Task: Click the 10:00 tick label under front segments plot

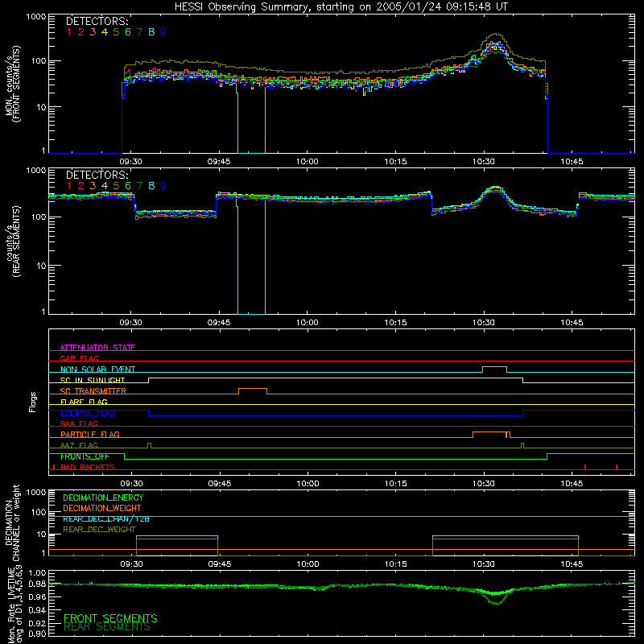Action: click(x=308, y=162)
